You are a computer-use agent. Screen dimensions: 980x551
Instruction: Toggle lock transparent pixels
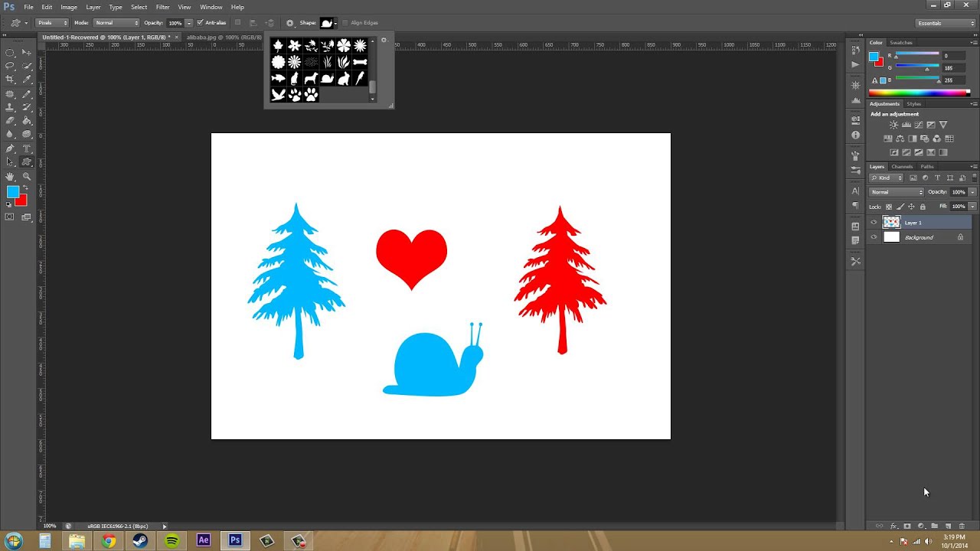889,207
